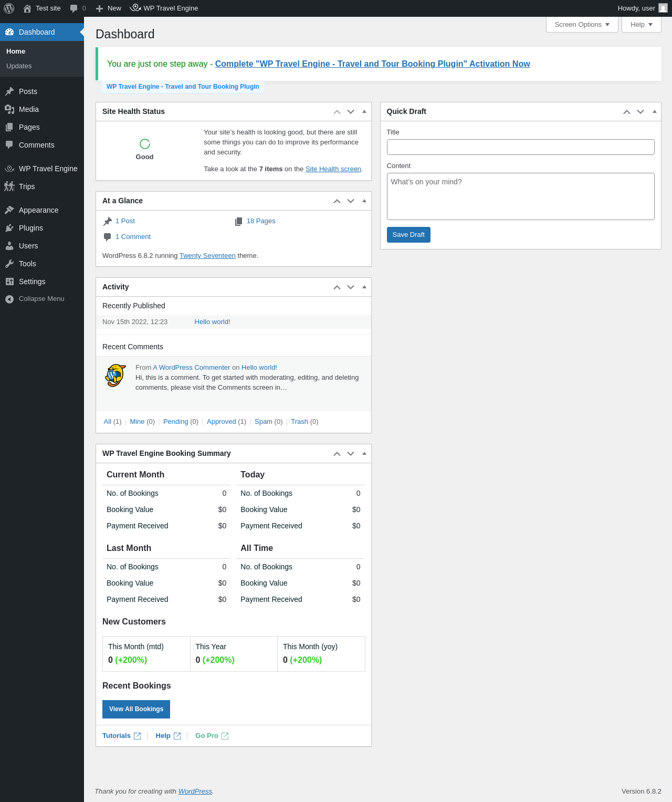Open the WordPress footer link
672x802 pixels.
tap(195, 791)
